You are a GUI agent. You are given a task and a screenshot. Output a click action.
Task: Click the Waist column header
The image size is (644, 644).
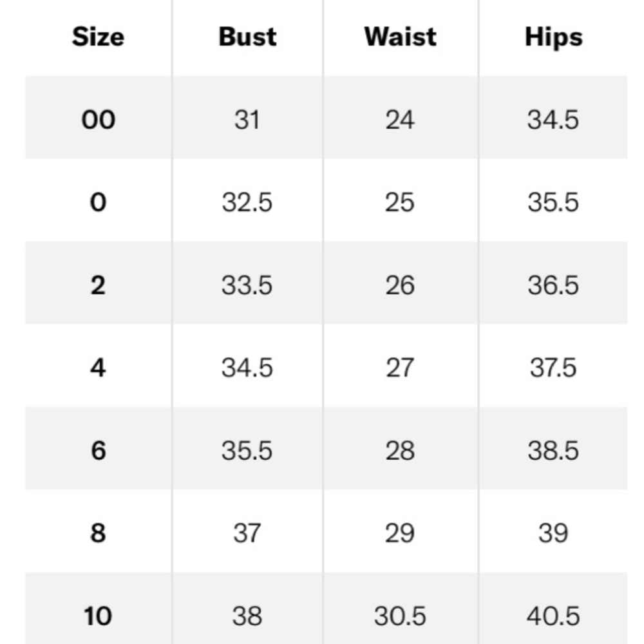point(400,37)
